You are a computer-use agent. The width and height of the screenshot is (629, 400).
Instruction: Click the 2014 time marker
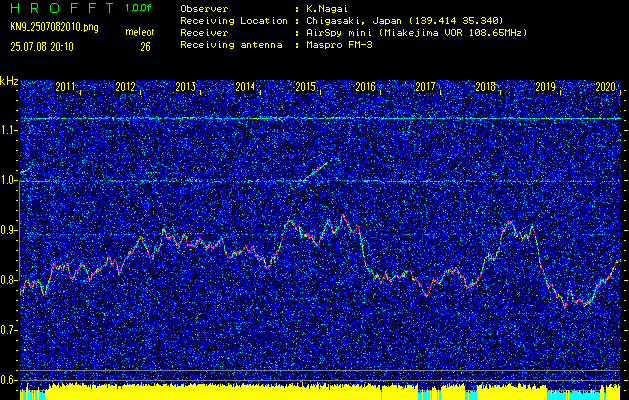tap(245, 87)
